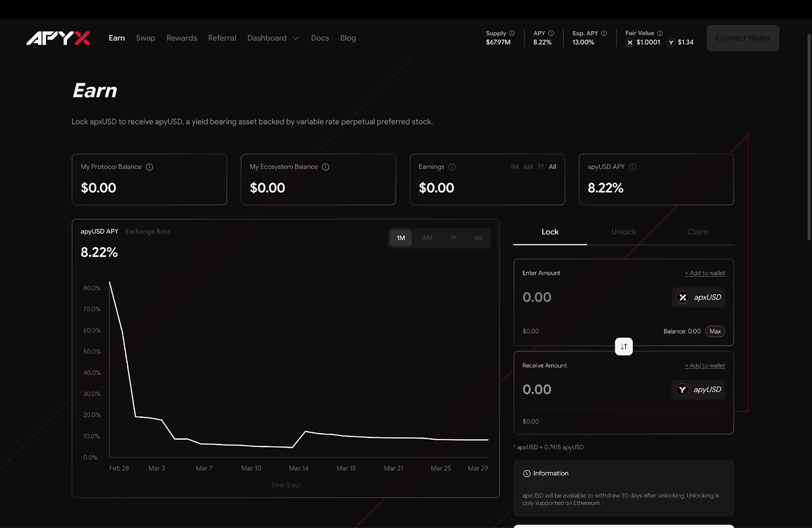
Task: Switch to the Unlock tab
Action: pos(624,232)
